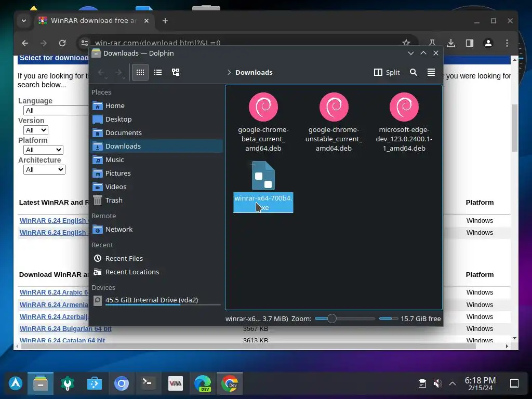The image size is (532, 399).
Task: Open Desktop in Places sidebar
Action: [157, 119]
